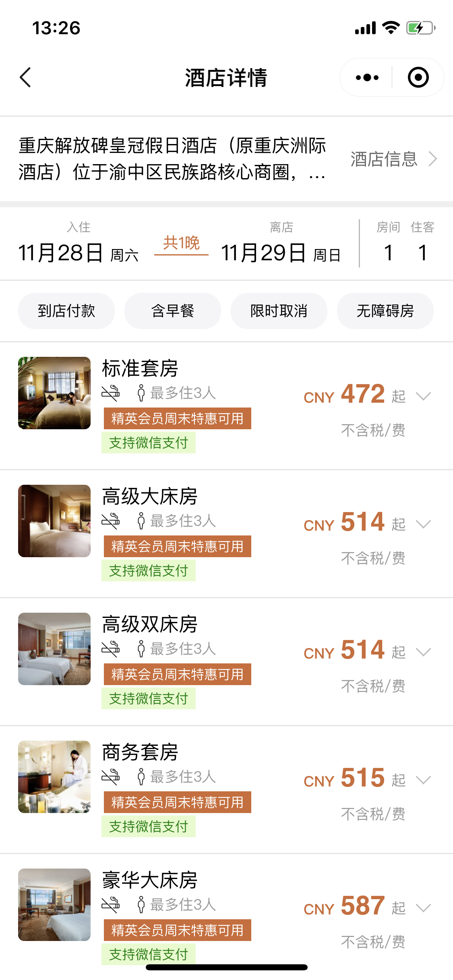Tap the mini program close circle icon
Viewport: 453px width, 980px height.
click(418, 77)
